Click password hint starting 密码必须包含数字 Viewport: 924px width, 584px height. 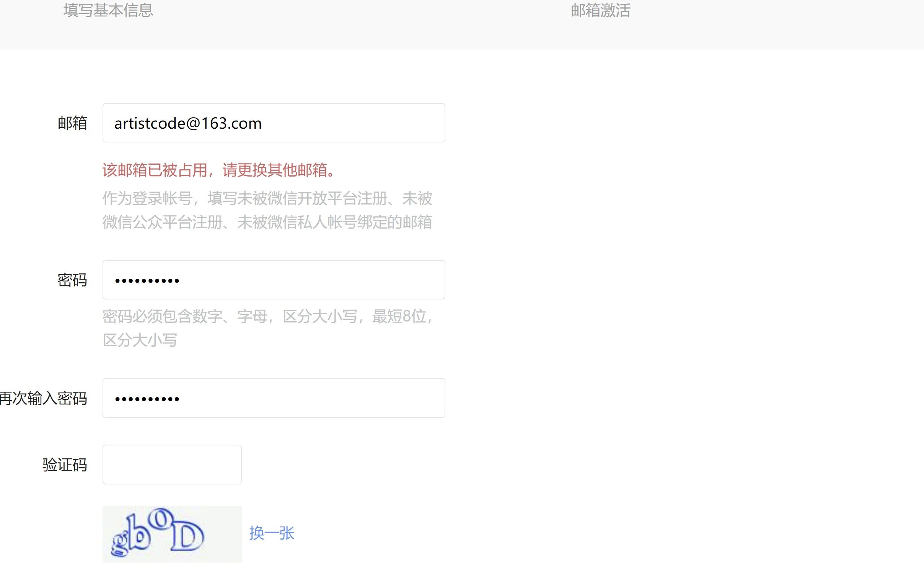(x=267, y=317)
